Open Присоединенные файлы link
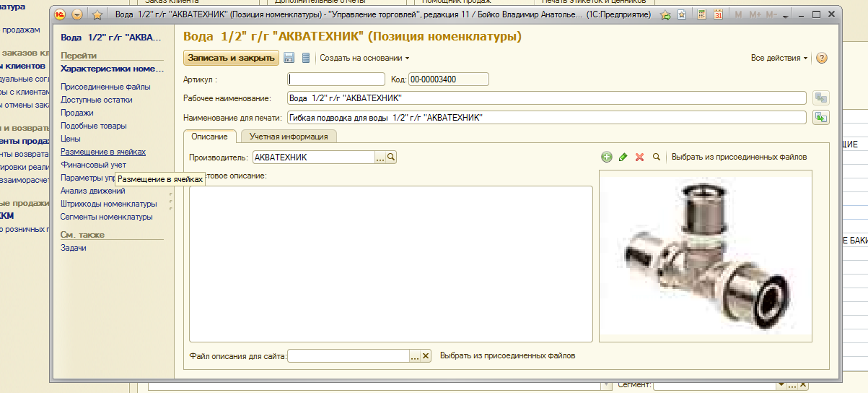 coord(105,87)
